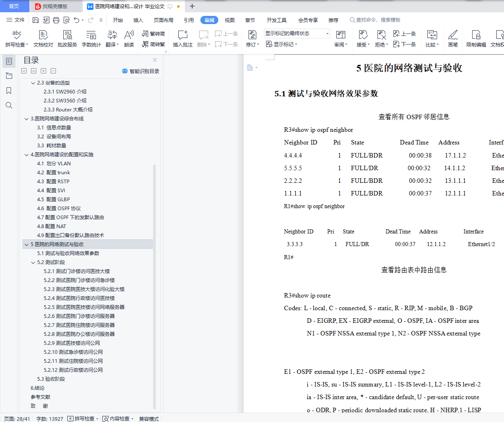Click 智能识别目录 smart TOC recognition
504x422 pixels.
140,71
